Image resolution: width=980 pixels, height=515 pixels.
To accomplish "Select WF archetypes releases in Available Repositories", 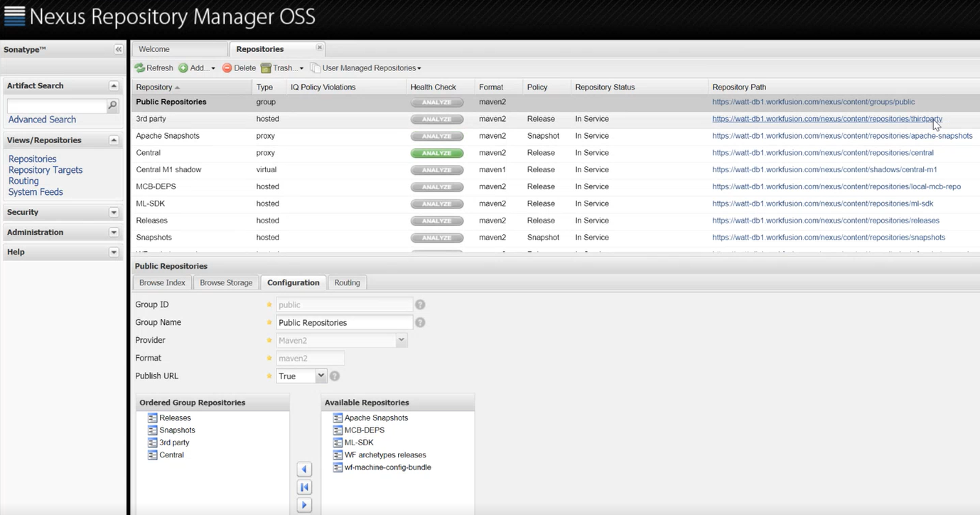I will 385,455.
